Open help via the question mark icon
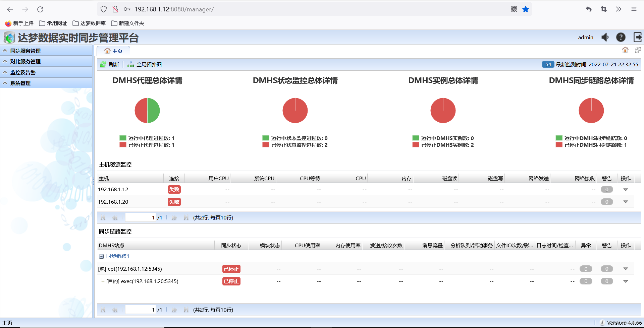Viewport: 644px width, 328px height. coord(621,37)
